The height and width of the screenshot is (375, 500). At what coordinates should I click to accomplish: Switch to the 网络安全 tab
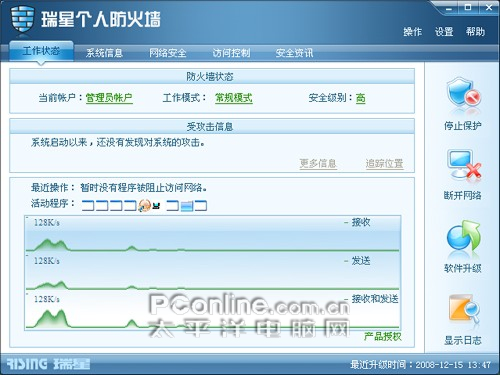pyautogui.click(x=168, y=53)
